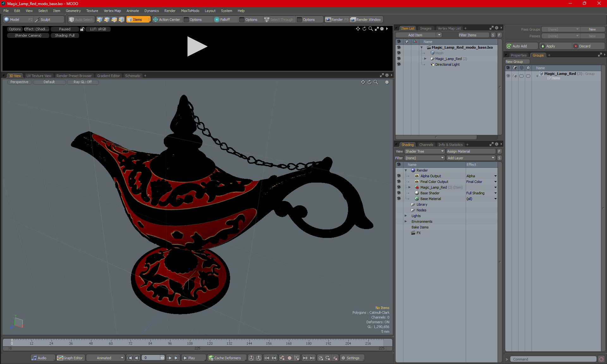The height and width of the screenshot is (364, 607).
Task: Expand the Lights node
Action: pyautogui.click(x=406, y=216)
